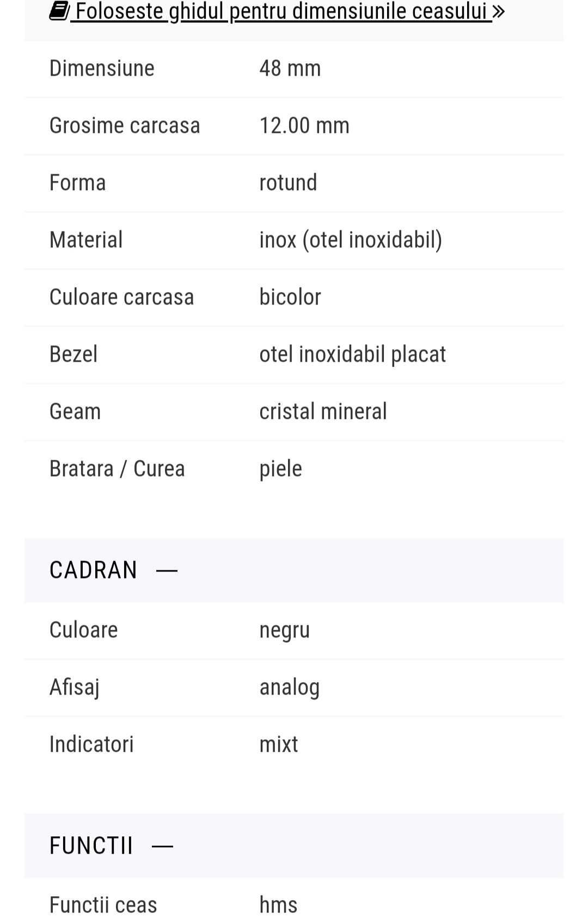588x924 pixels.
Task: Select the inox (otel inoxidabil) material value
Action: pyautogui.click(x=351, y=240)
